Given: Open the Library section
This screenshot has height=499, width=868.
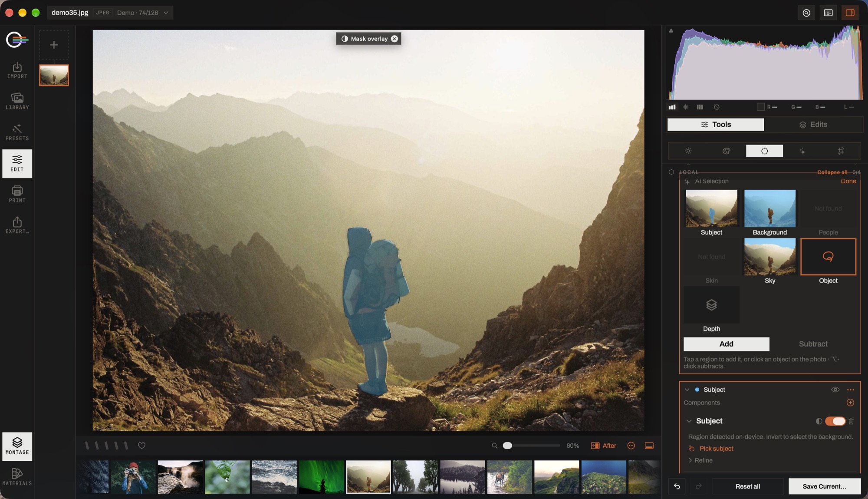Looking at the screenshot, I should (x=17, y=101).
